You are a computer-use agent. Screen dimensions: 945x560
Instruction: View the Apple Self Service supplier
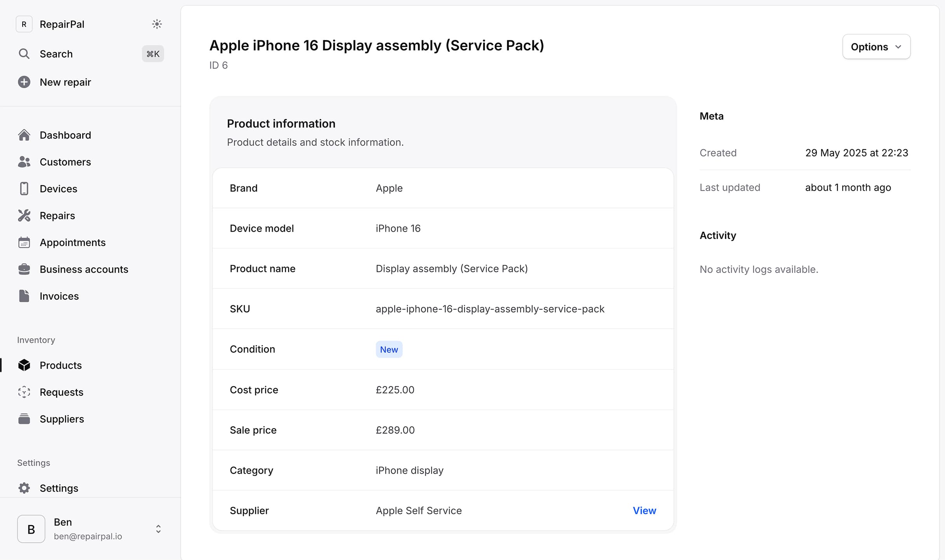click(644, 510)
